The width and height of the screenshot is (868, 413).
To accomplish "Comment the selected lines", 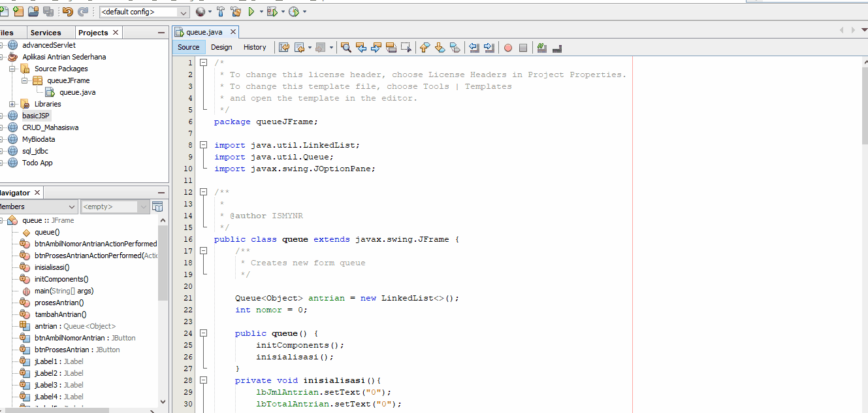I will coord(543,47).
